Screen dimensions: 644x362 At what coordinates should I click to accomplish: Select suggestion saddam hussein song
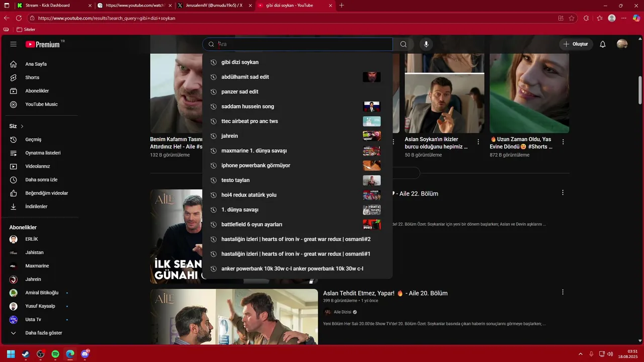coord(297,107)
